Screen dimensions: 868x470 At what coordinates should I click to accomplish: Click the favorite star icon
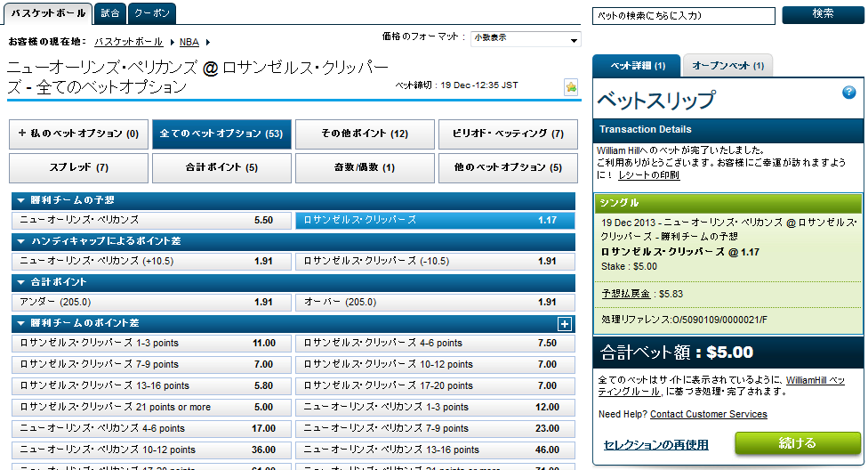(x=571, y=87)
